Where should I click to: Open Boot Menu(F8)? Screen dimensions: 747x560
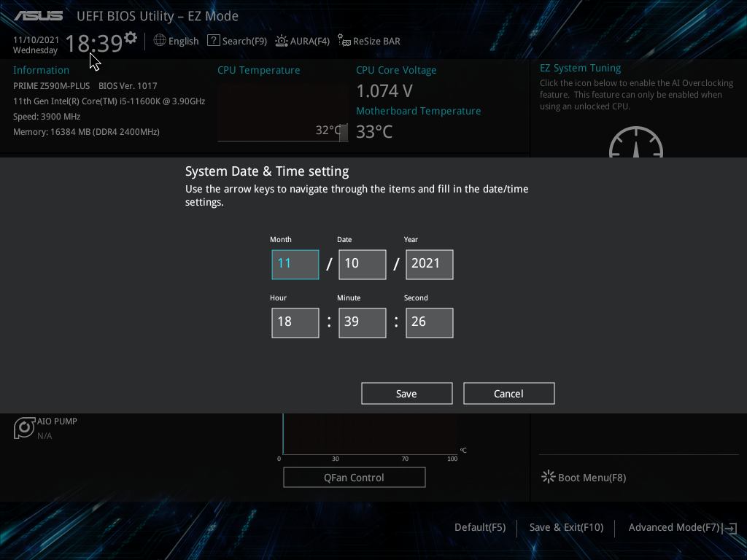pyautogui.click(x=592, y=478)
